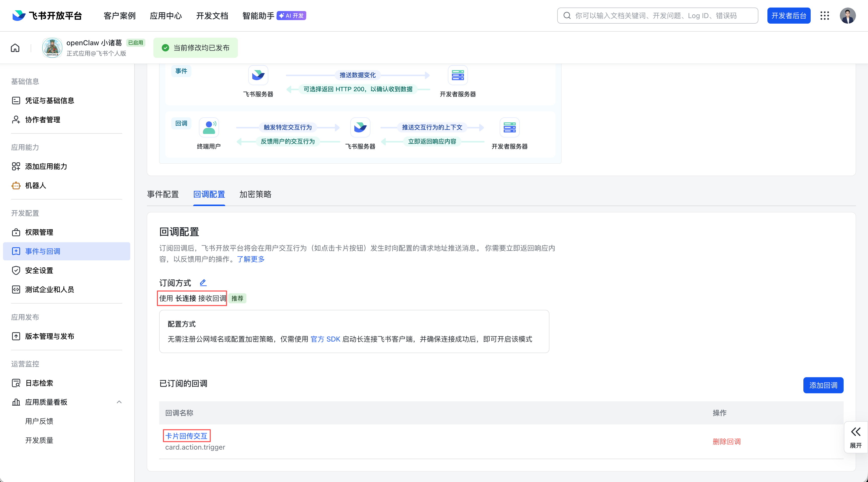Click the pencil edit icon beside 订阅方式

[x=203, y=283]
